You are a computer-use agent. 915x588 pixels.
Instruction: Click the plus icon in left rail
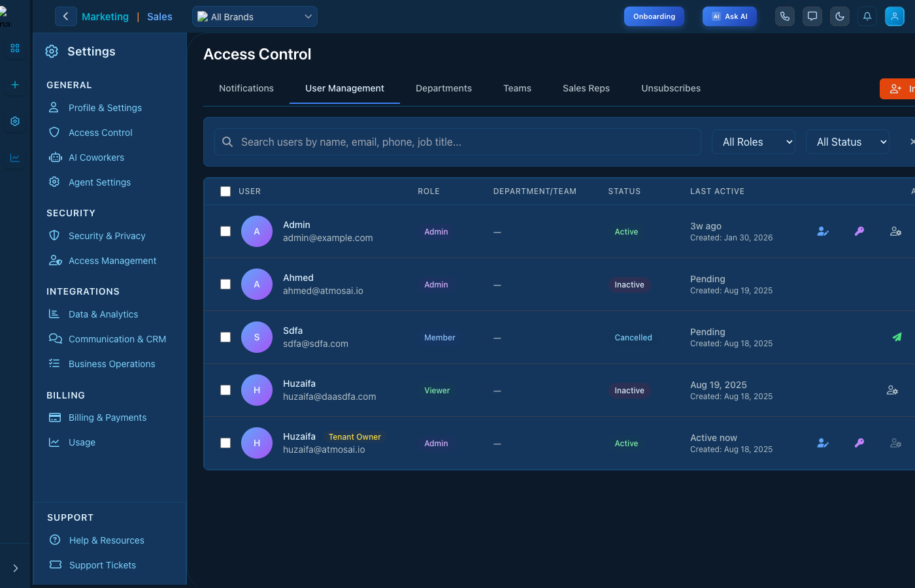(15, 85)
